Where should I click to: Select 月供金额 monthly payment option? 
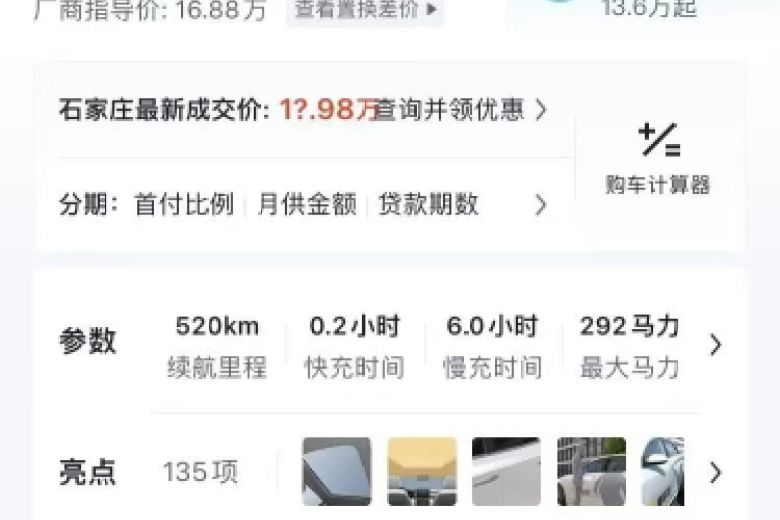coord(307,204)
